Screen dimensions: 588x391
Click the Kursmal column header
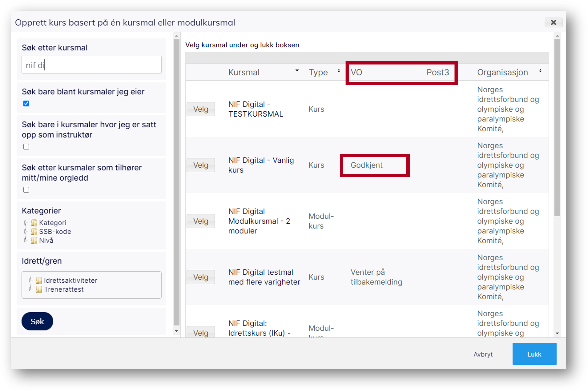click(244, 72)
